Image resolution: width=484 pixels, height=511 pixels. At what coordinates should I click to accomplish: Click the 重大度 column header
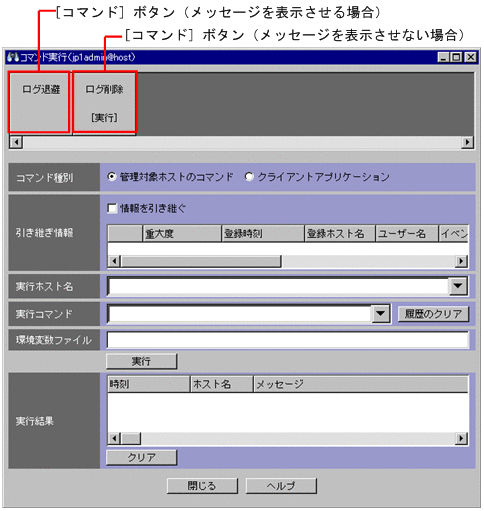182,233
